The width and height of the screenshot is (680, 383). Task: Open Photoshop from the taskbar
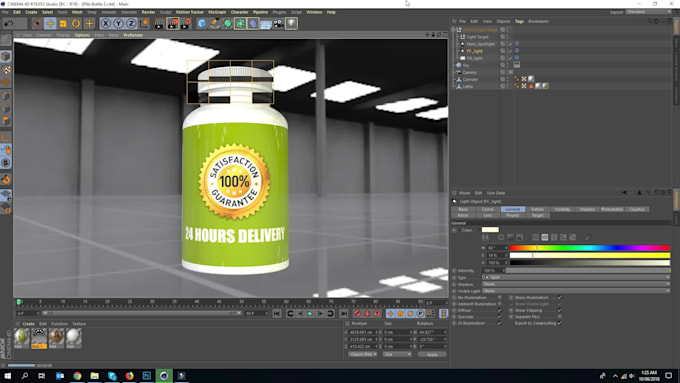point(147,376)
